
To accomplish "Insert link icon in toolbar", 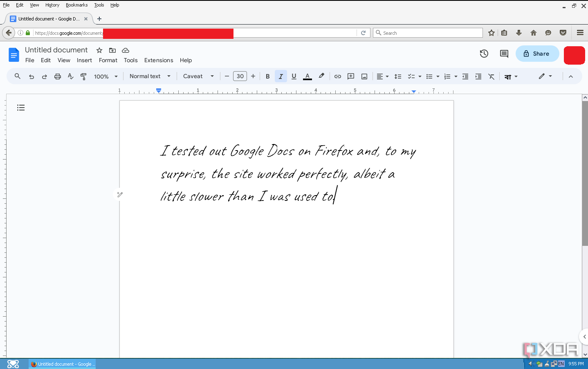I will coord(338,76).
